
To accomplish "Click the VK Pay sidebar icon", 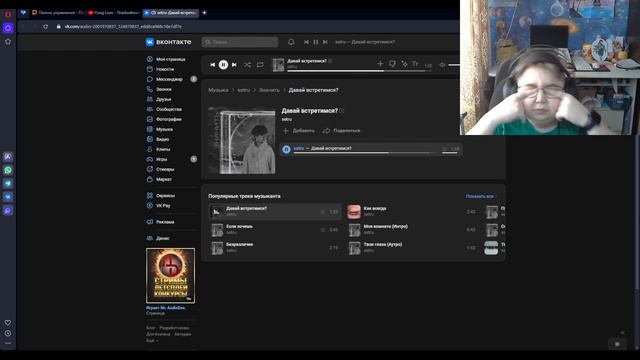I will [150, 206].
